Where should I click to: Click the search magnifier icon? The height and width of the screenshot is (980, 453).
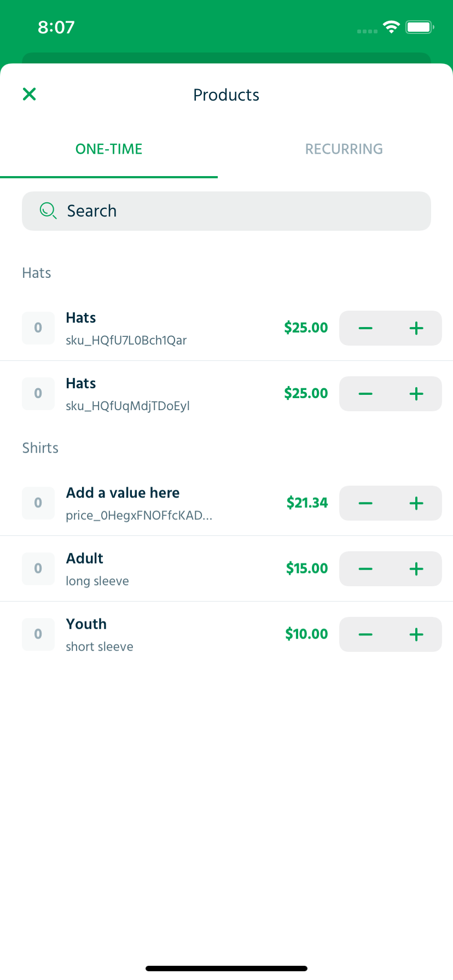[48, 211]
